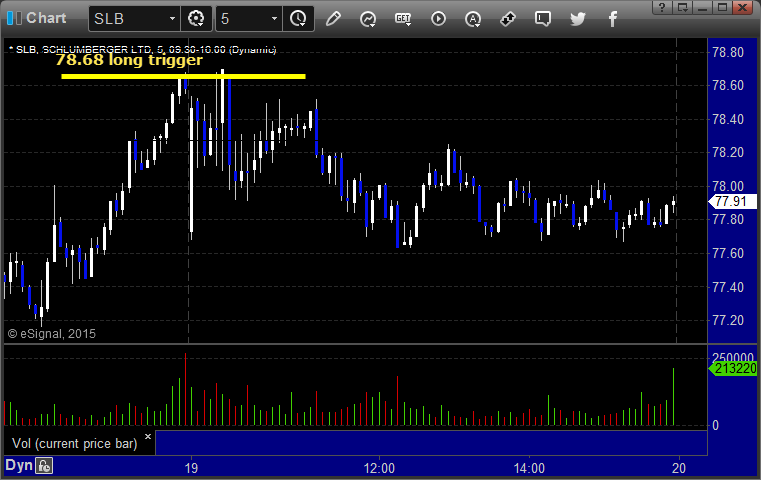
Task: Open the time template clock menu
Action: click(x=298, y=19)
